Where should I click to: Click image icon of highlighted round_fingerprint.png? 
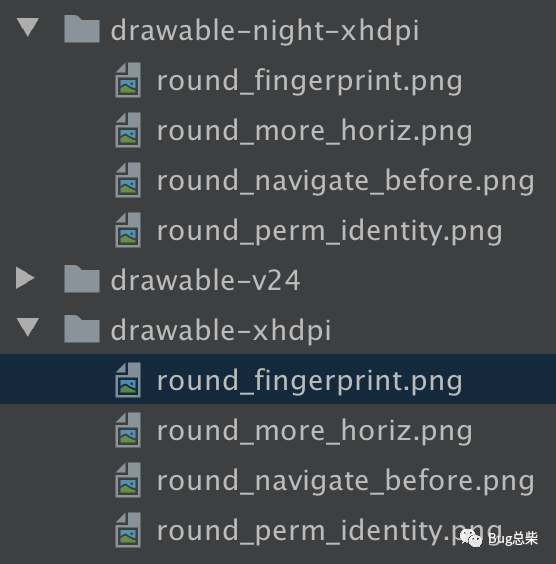click(x=128, y=380)
